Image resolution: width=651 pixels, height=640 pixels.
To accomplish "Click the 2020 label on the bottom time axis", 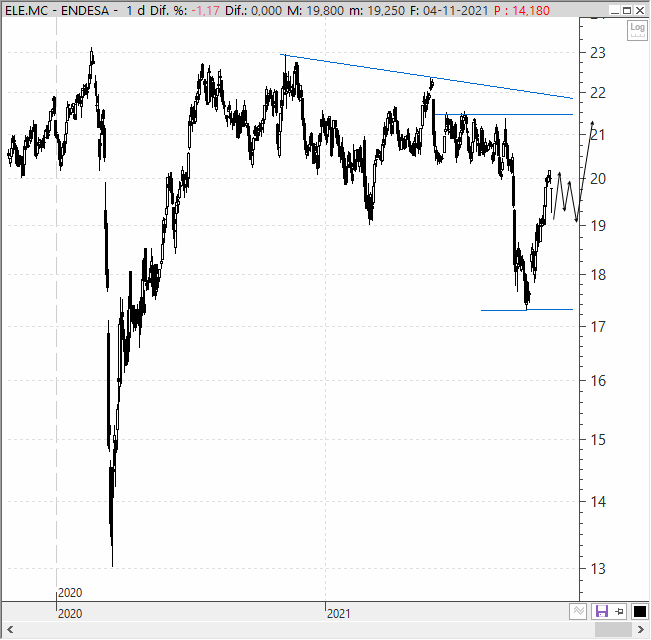I will (x=70, y=613).
